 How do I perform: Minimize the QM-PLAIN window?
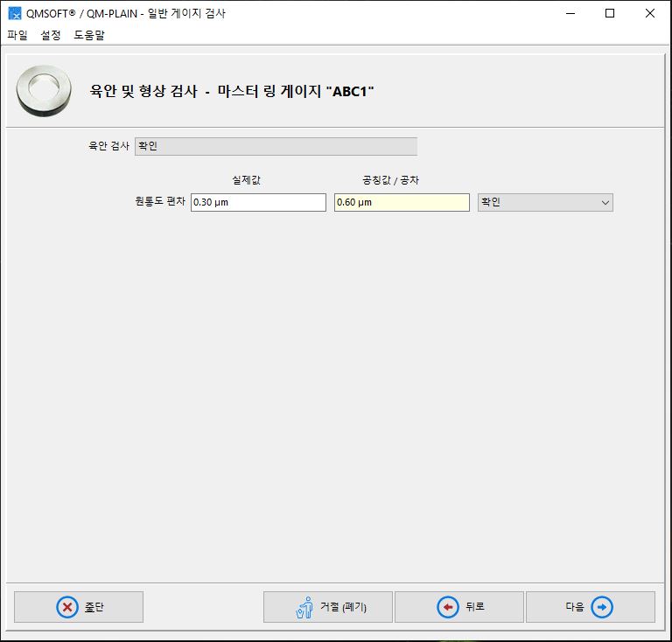click(570, 13)
